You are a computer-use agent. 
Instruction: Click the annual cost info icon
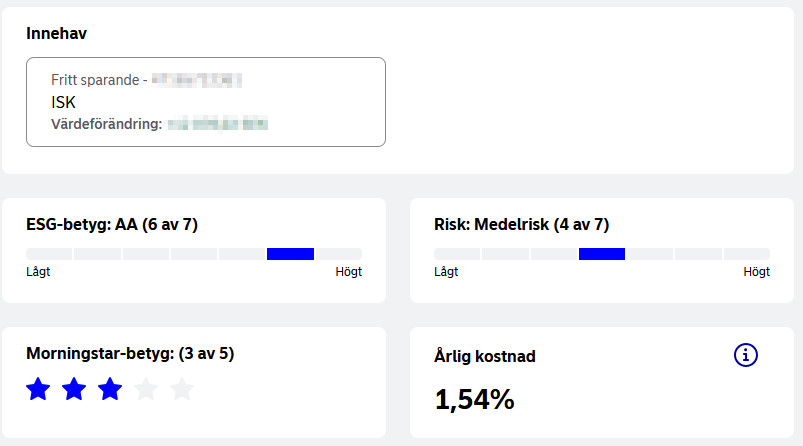click(746, 355)
